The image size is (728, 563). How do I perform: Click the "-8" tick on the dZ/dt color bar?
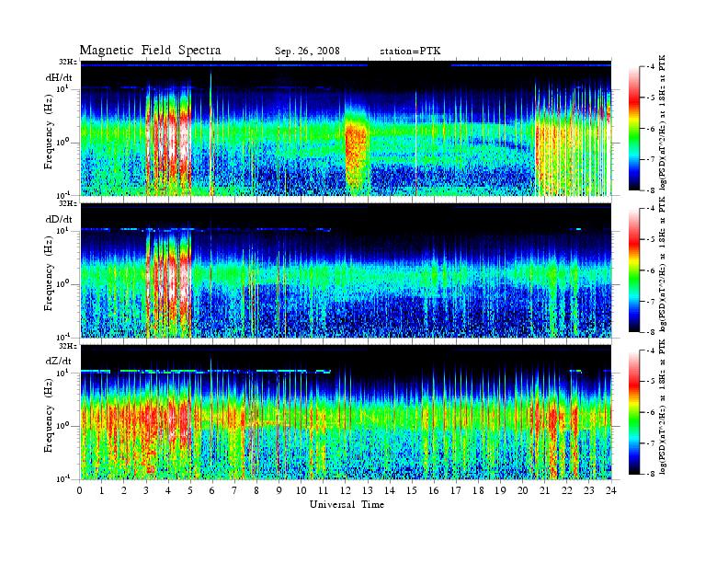pyautogui.click(x=651, y=475)
